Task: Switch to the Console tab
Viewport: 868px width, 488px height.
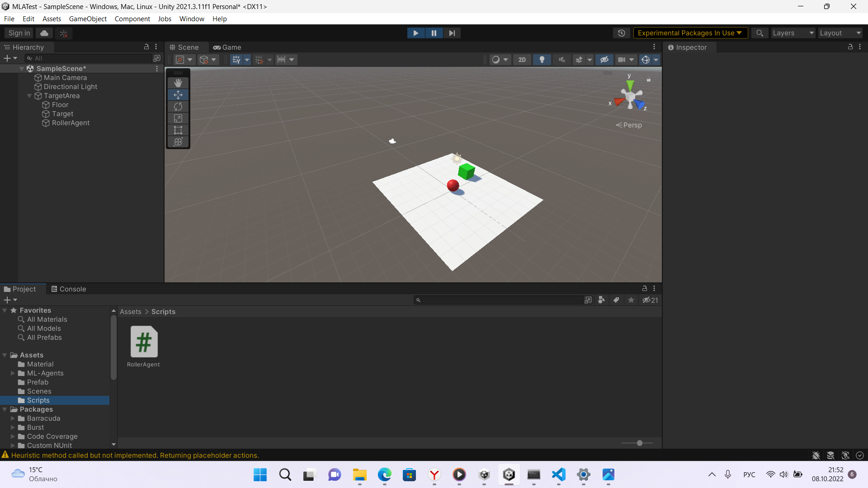Action: [68, 289]
